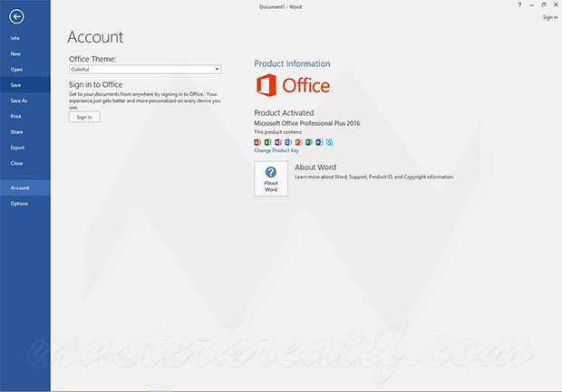This screenshot has width=562, height=392.
Task: Click the Access product icon
Action: coord(257,142)
